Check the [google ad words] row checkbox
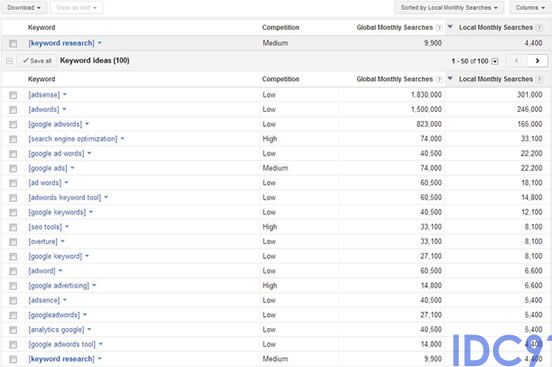The image size is (552, 367). click(13, 154)
